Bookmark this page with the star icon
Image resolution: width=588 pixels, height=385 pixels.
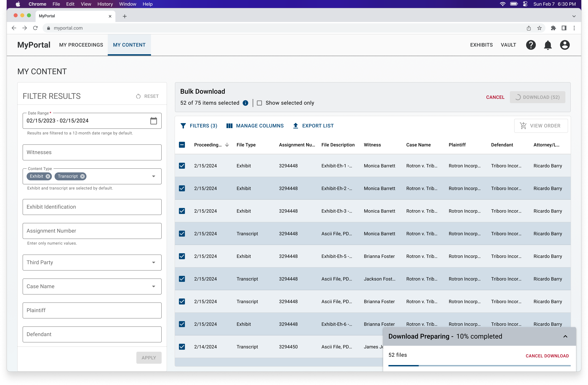(539, 28)
